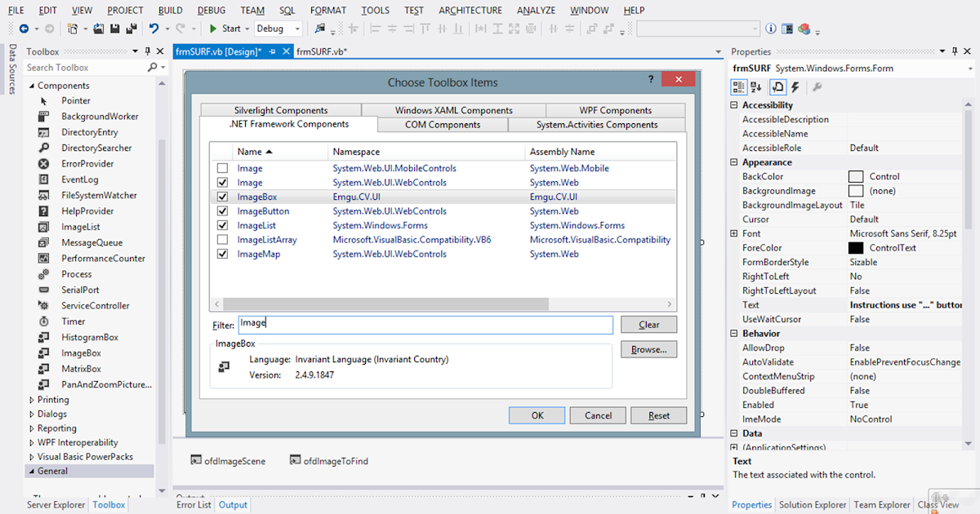Show Events with the lightning bolt icon

(x=795, y=86)
